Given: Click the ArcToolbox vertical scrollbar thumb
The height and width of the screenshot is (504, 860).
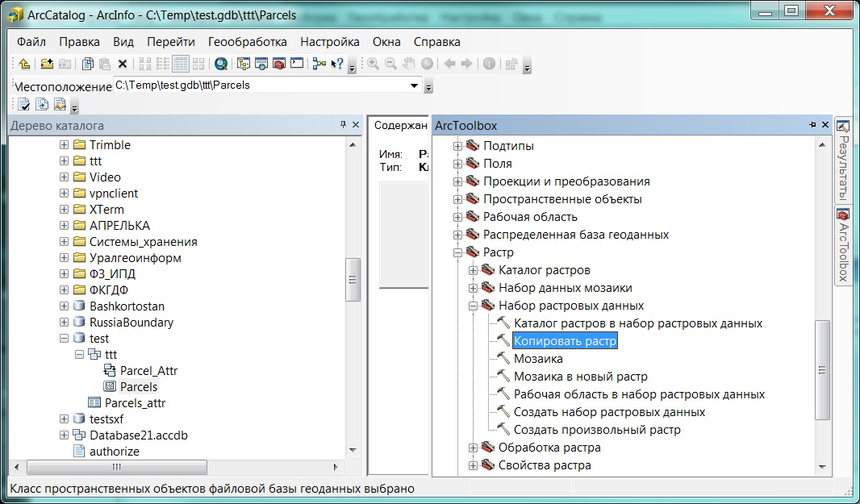Looking at the screenshot, I should pos(821,370).
